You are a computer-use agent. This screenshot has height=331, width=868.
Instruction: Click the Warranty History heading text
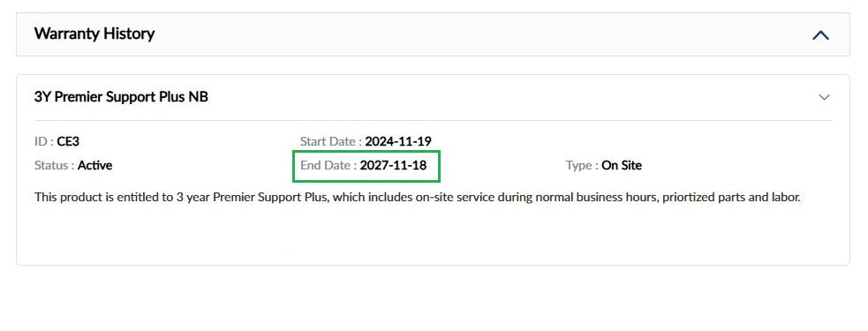click(x=94, y=34)
